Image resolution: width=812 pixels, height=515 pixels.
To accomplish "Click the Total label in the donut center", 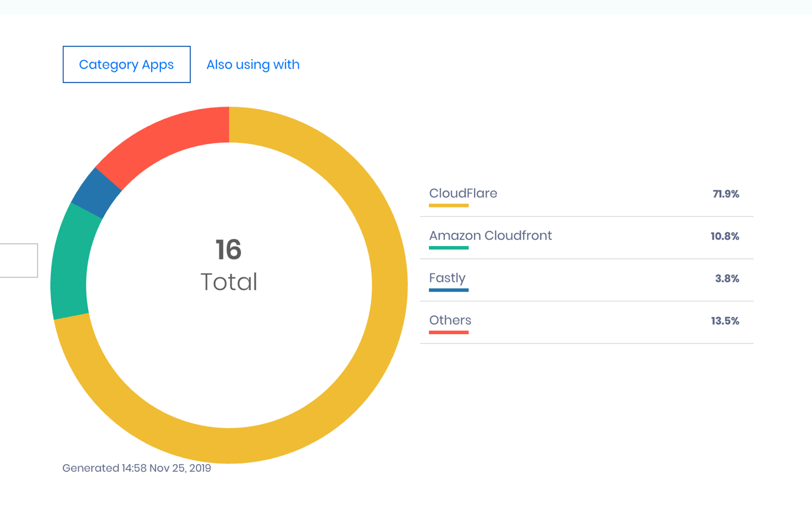I will click(229, 282).
